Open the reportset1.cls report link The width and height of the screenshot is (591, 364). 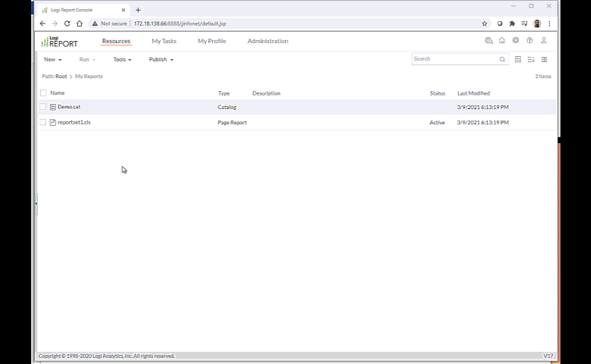[74, 122]
